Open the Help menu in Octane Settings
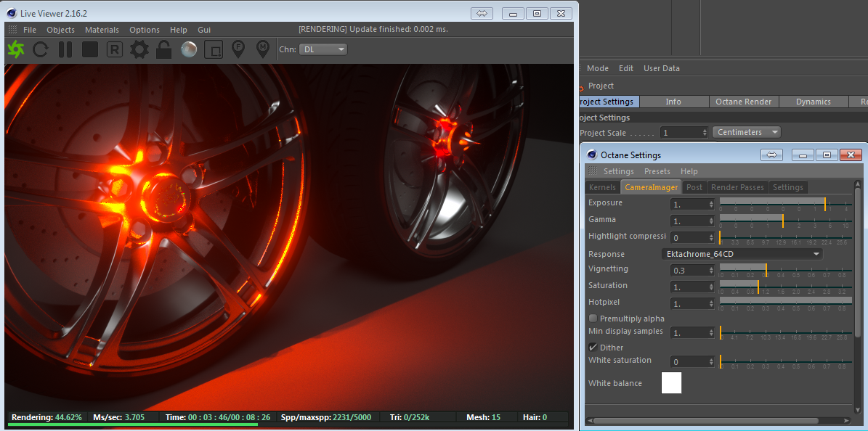868x431 pixels. pyautogui.click(x=689, y=171)
